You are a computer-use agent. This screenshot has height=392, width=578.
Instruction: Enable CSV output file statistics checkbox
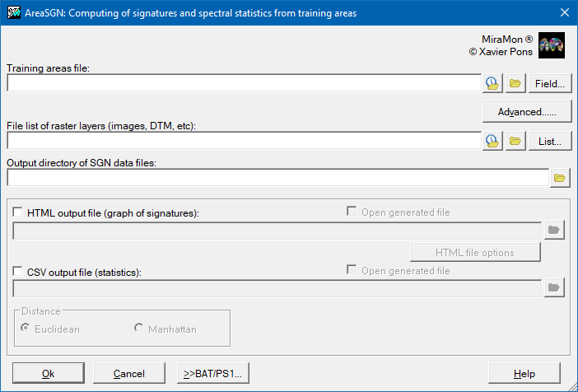click(x=19, y=270)
